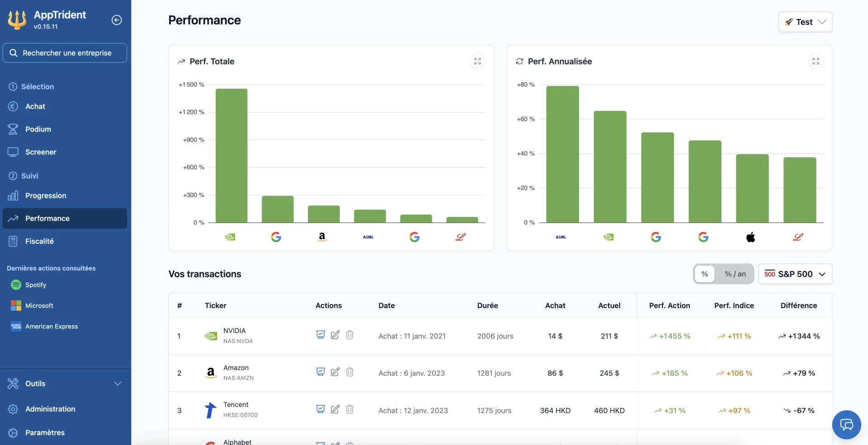
Task: Select Performance in the sidebar
Action: [x=65, y=218]
